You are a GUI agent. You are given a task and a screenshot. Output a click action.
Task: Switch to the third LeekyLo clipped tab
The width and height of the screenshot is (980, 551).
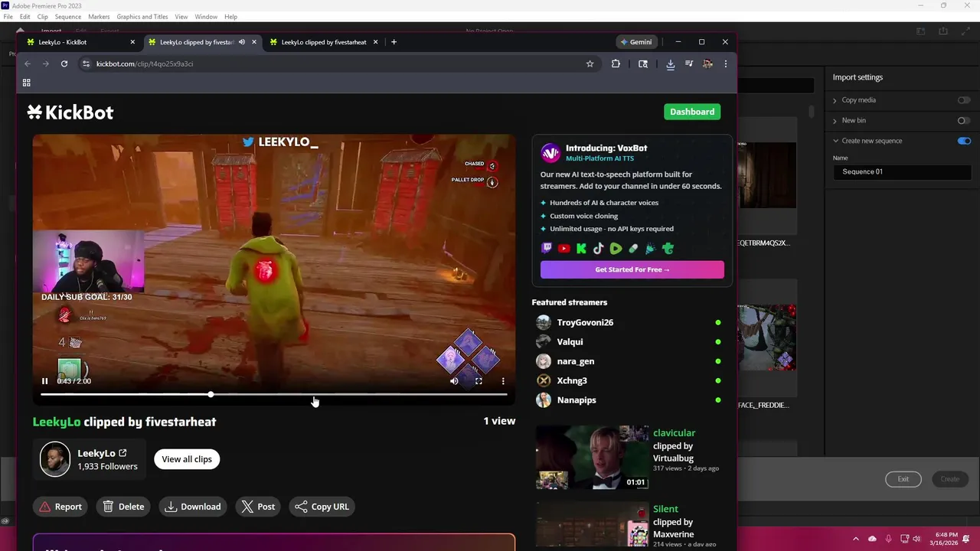[324, 42]
